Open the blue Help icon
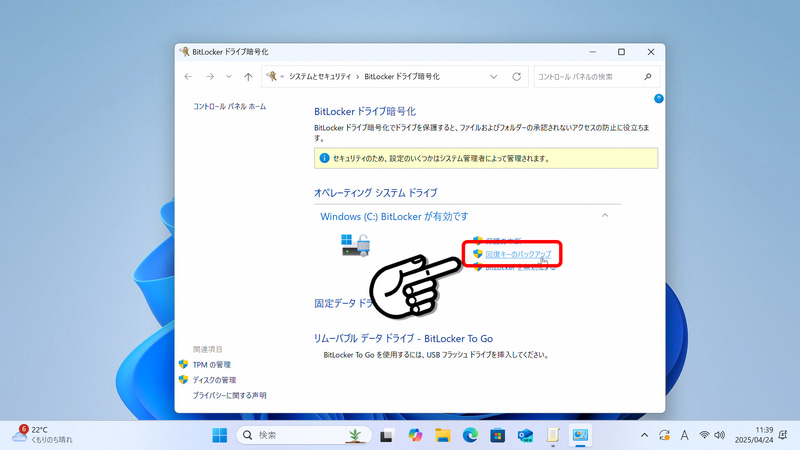Image resolution: width=800 pixels, height=450 pixels. click(x=659, y=98)
